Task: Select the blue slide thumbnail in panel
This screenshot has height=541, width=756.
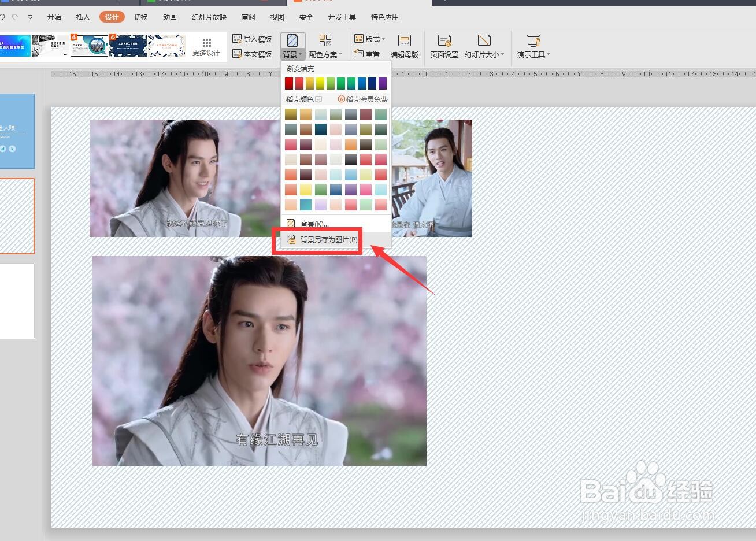Action: 17,131
